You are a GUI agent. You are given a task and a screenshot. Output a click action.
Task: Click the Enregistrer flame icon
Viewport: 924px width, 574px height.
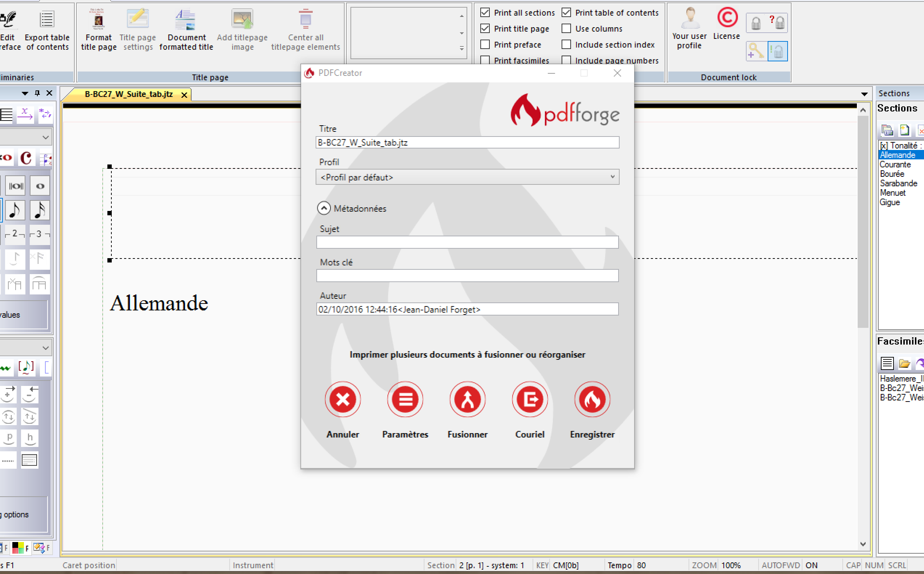tap(592, 399)
